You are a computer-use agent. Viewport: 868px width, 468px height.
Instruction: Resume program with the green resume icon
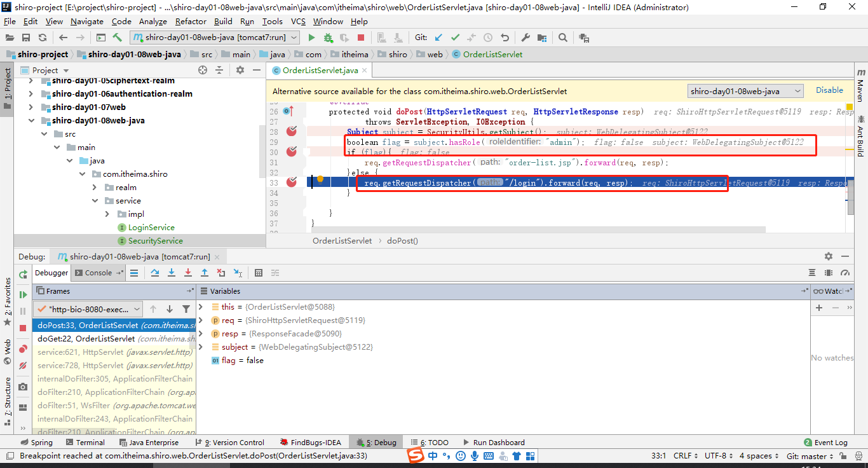pos(24,295)
